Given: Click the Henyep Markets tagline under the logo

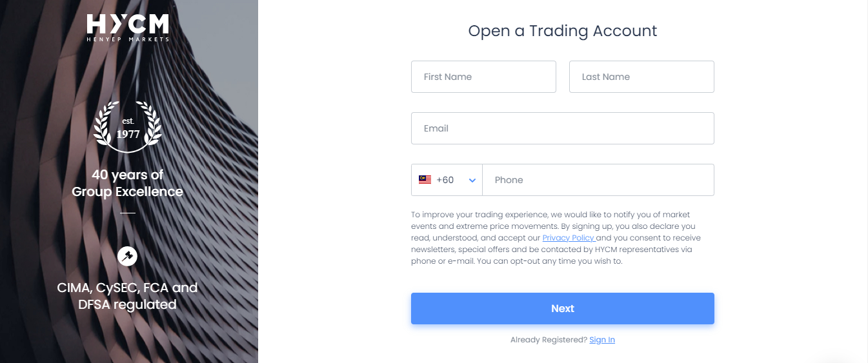Looking at the screenshot, I should pos(128,39).
